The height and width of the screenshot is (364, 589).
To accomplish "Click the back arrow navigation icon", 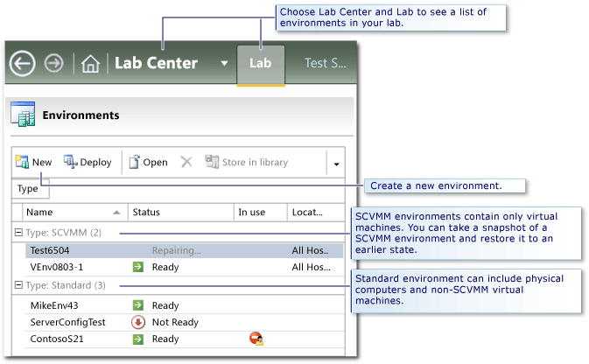I will (22, 64).
